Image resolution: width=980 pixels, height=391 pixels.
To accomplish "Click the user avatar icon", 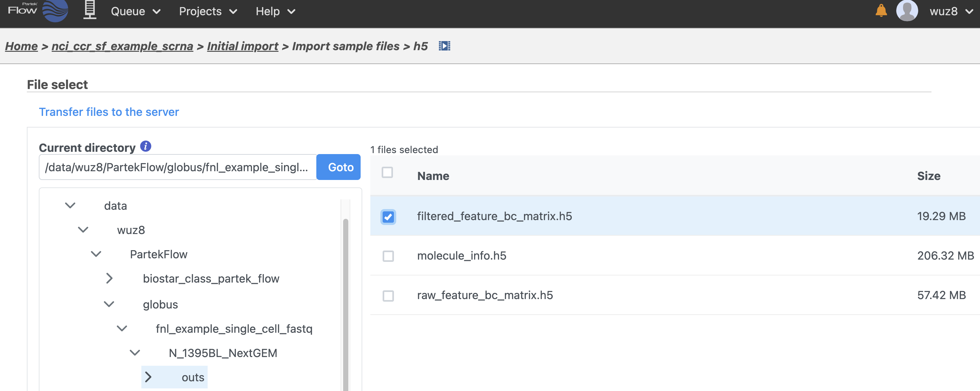I will [907, 11].
